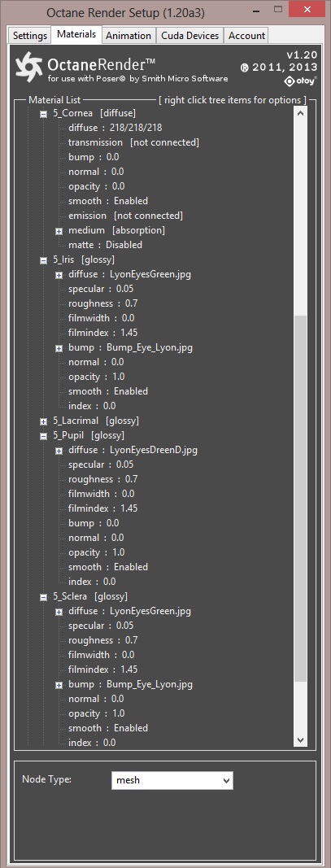The image size is (331, 868).
Task: Select 5_Pupil roughness : 0.7 row
Action: point(102,479)
